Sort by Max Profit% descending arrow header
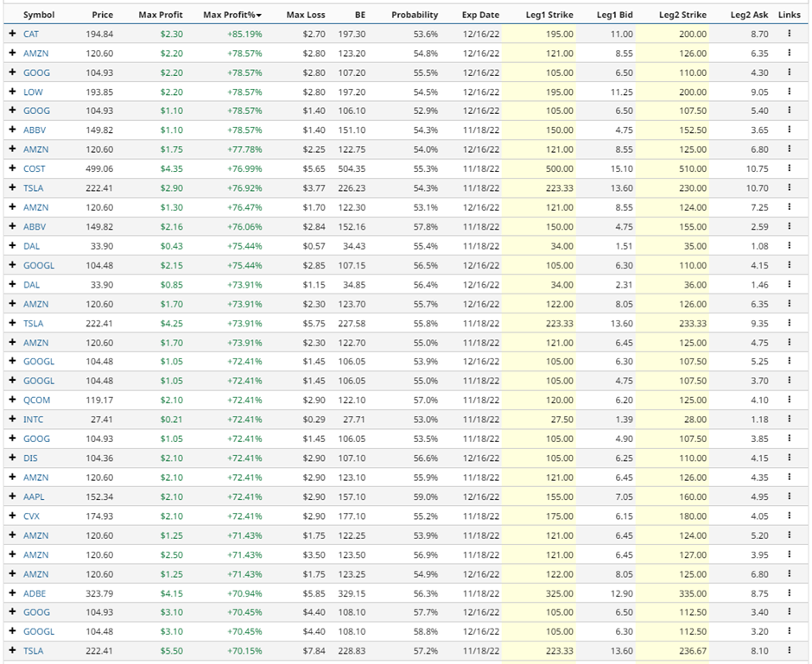 232,15
